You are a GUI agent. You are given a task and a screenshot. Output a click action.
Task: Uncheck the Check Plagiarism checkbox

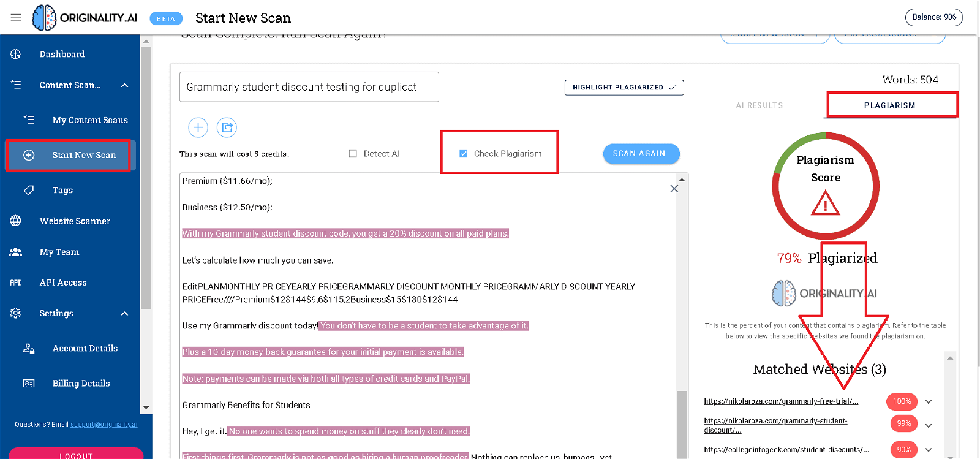click(464, 154)
